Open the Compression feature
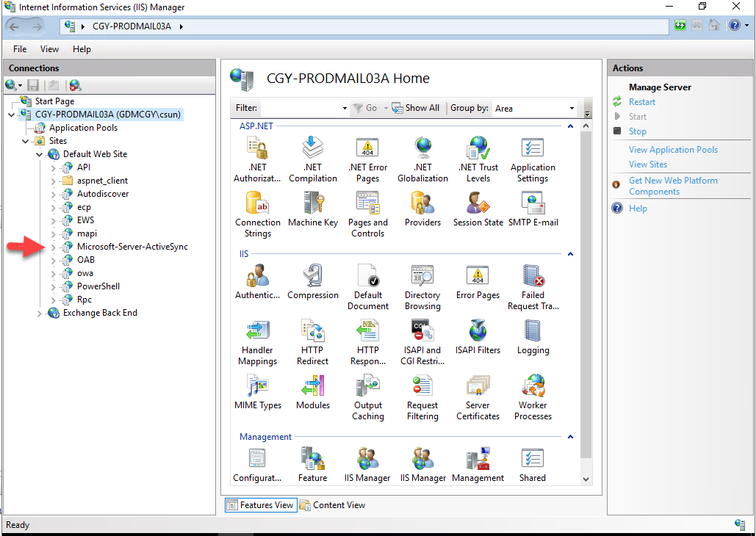The height and width of the screenshot is (536, 756). click(x=313, y=282)
